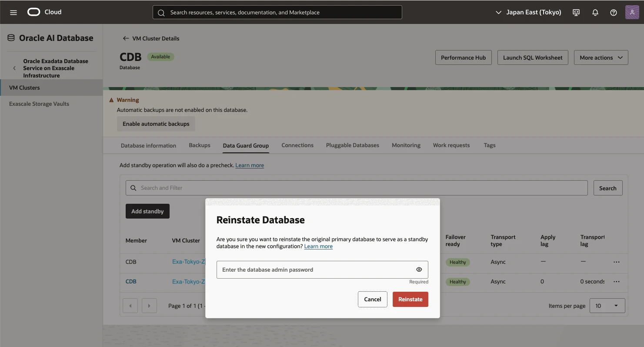
Task: Open the Items per page dropdown
Action: [607, 306]
